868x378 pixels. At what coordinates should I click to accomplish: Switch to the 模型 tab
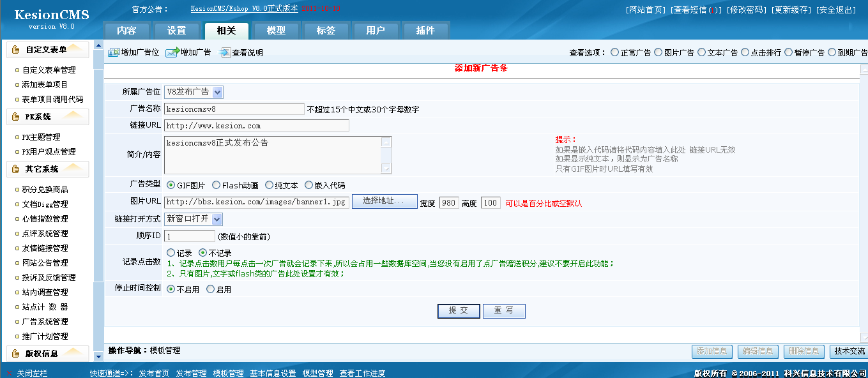point(276,30)
